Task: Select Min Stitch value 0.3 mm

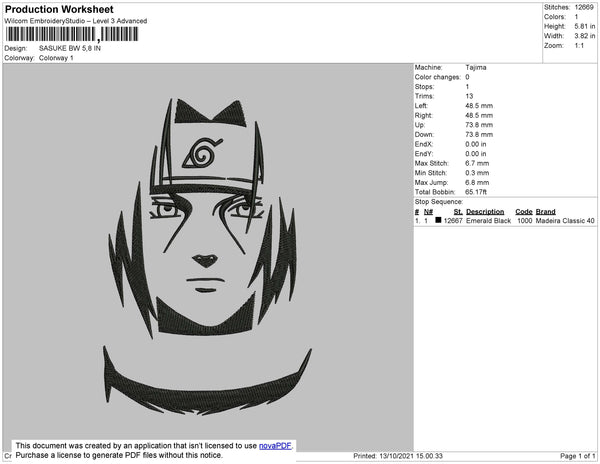Action: pyautogui.click(x=477, y=173)
